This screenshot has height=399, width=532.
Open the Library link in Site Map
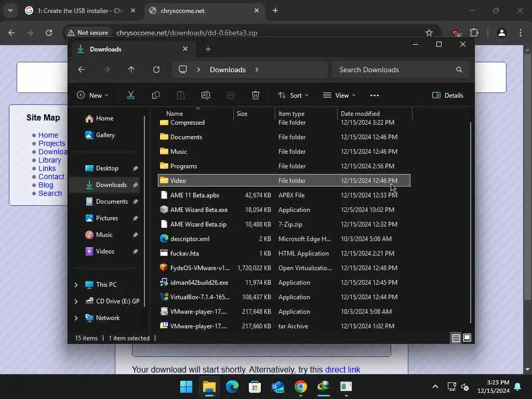click(49, 160)
